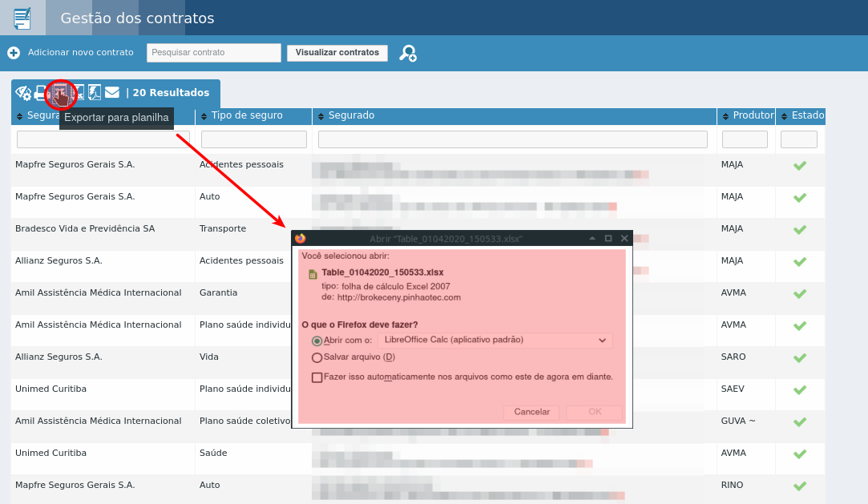Click Plano saúde coletivo cell
Image resolution: width=868 pixels, height=504 pixels.
click(245, 421)
